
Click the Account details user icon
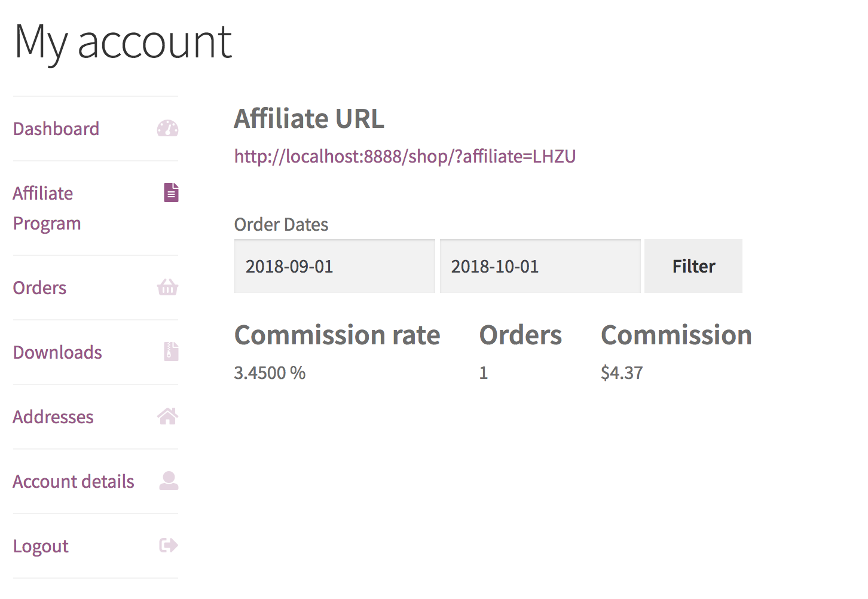(169, 481)
